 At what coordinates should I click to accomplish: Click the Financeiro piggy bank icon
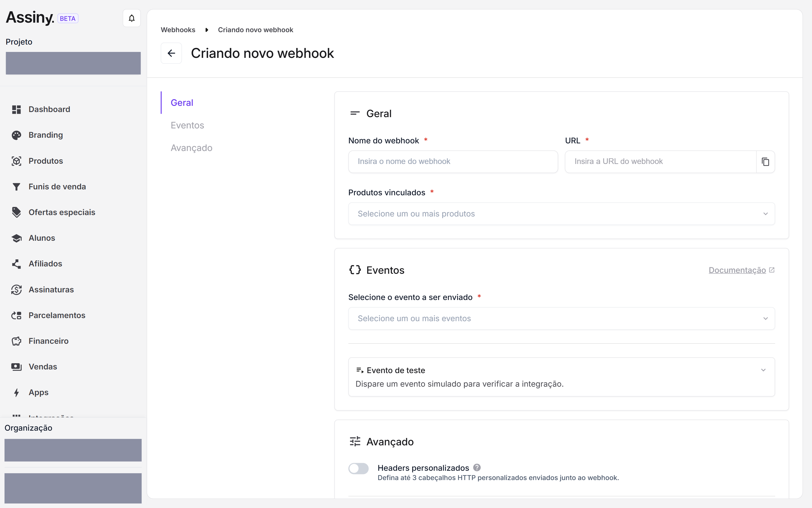[x=16, y=341]
